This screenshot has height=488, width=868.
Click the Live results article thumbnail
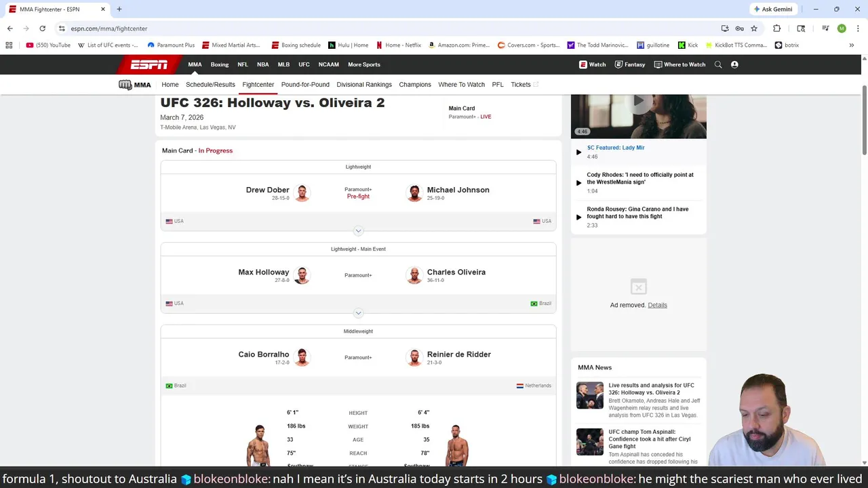[590, 396]
